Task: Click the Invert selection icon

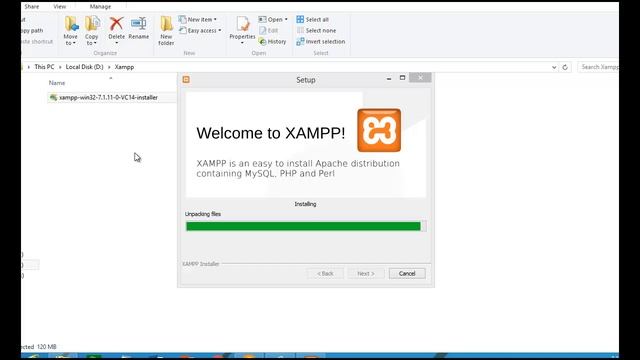Action: pos(300,42)
